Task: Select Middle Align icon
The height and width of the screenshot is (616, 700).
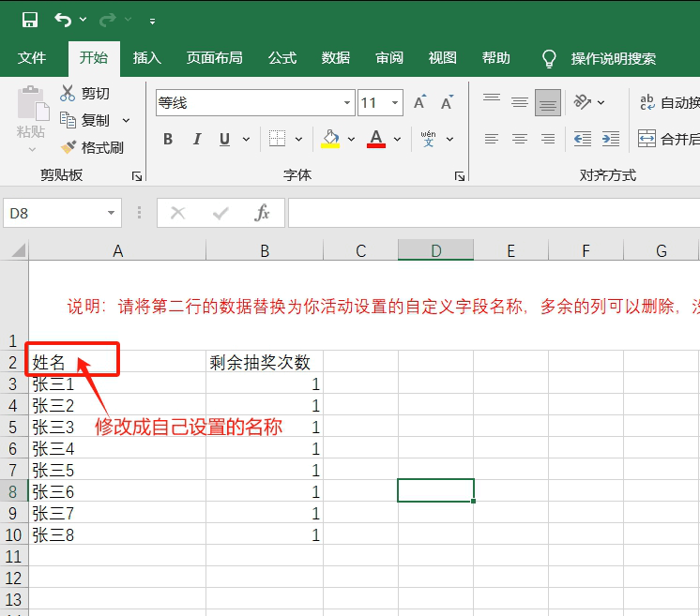Action: 520,102
